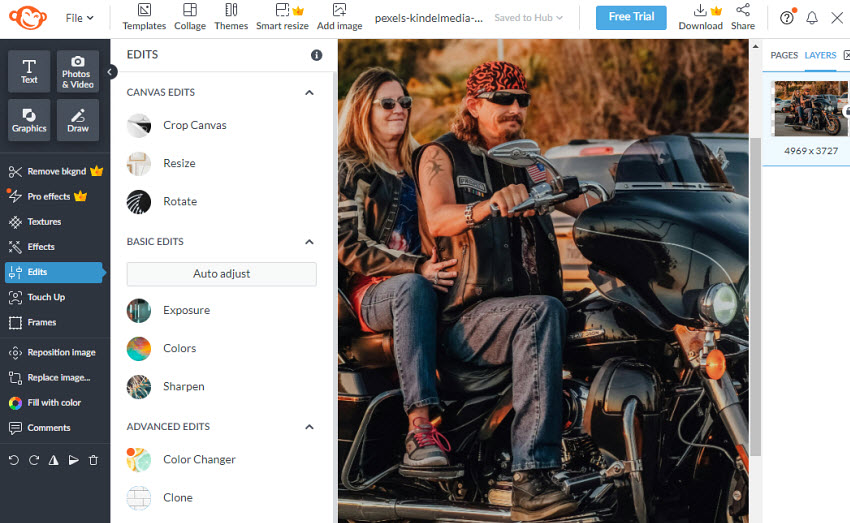This screenshot has height=523, width=850.
Task: Click the Undo icon
Action: pyautogui.click(x=14, y=460)
